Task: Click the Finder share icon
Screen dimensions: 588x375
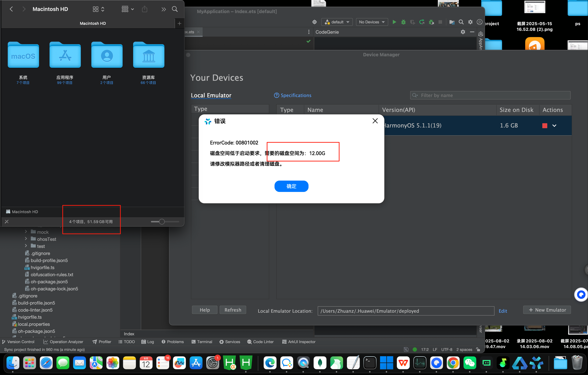Action: click(x=145, y=9)
